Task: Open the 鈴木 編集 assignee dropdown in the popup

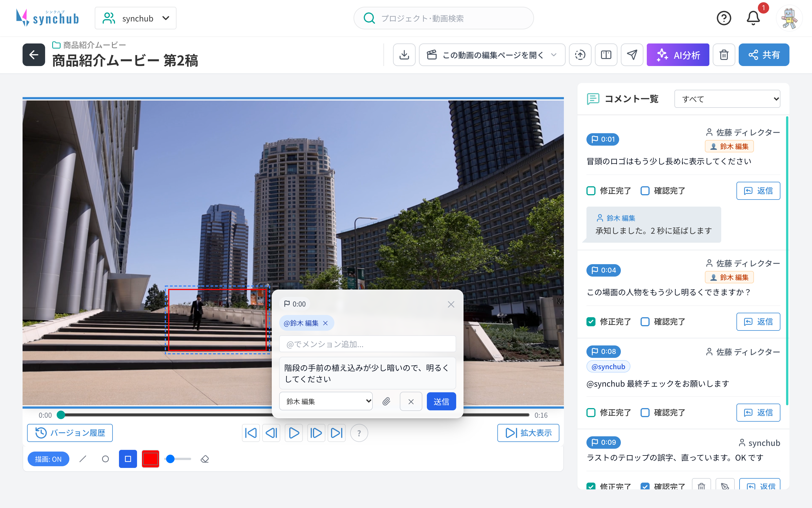Action: pyautogui.click(x=326, y=401)
